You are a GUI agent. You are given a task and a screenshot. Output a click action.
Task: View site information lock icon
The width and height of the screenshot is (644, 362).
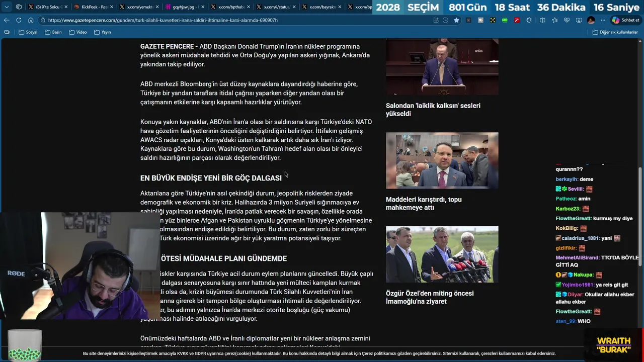click(x=44, y=20)
